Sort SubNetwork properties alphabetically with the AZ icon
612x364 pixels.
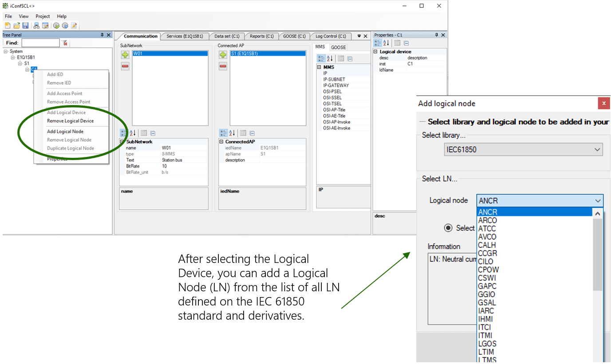click(131, 133)
